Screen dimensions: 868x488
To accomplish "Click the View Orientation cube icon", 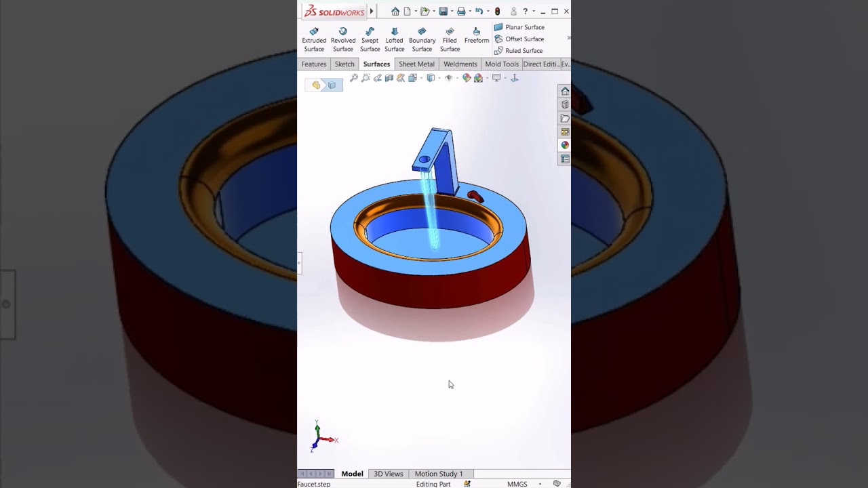I will (x=412, y=78).
